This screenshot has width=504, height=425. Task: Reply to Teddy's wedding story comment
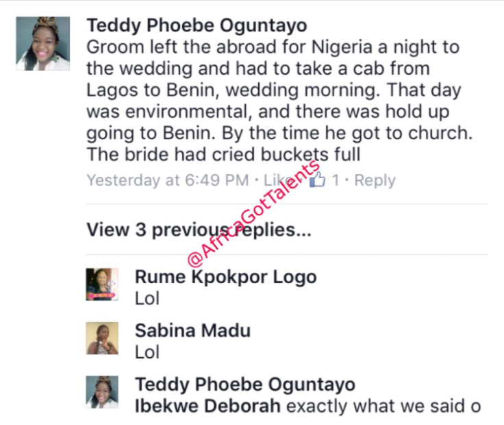[374, 180]
